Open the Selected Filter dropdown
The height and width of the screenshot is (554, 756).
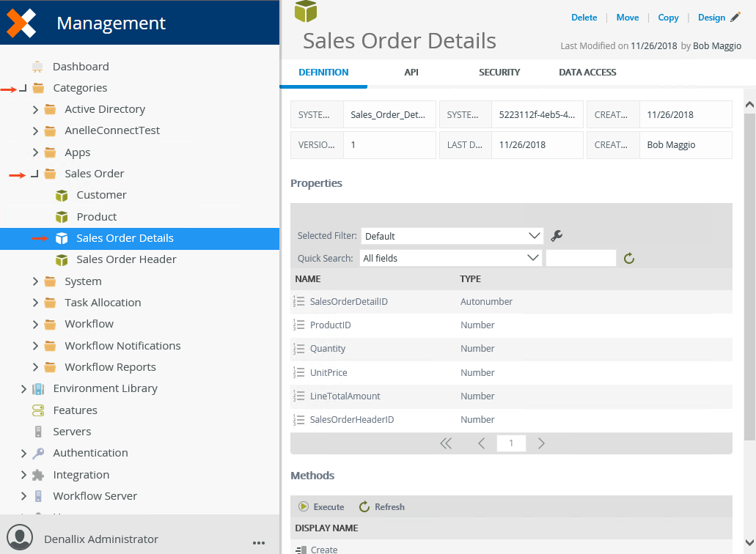click(x=452, y=236)
